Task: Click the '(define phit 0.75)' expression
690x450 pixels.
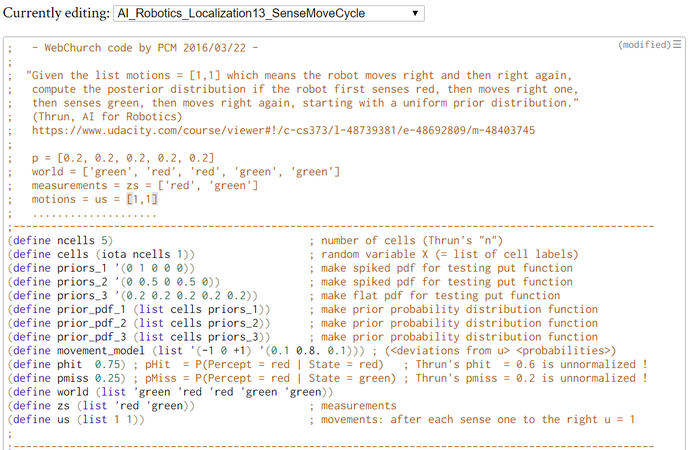Action: point(66,364)
